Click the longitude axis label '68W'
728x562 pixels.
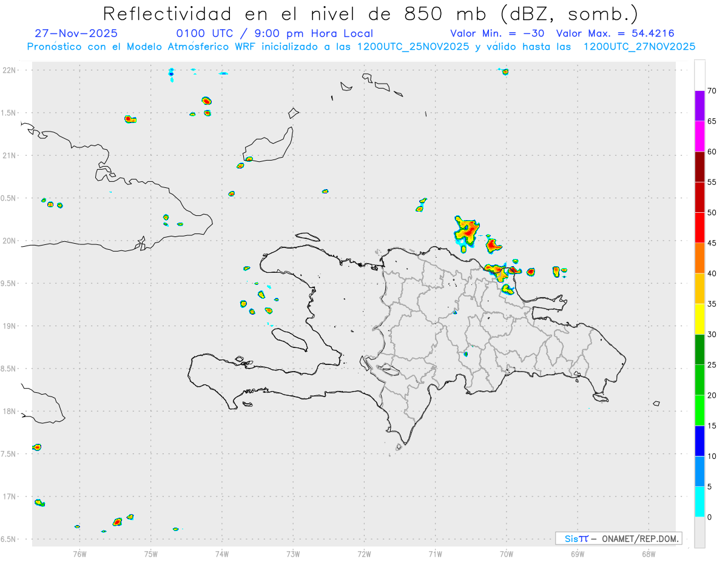coord(649,554)
